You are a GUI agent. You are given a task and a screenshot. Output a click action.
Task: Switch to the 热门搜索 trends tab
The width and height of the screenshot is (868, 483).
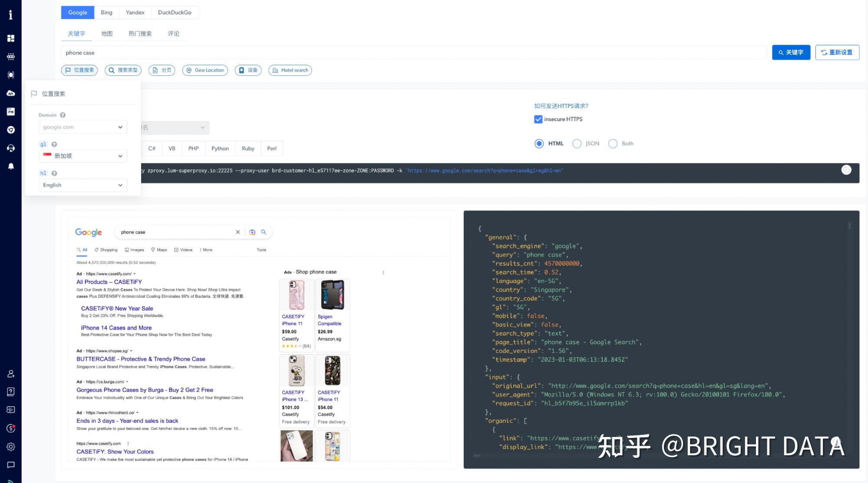tap(140, 34)
